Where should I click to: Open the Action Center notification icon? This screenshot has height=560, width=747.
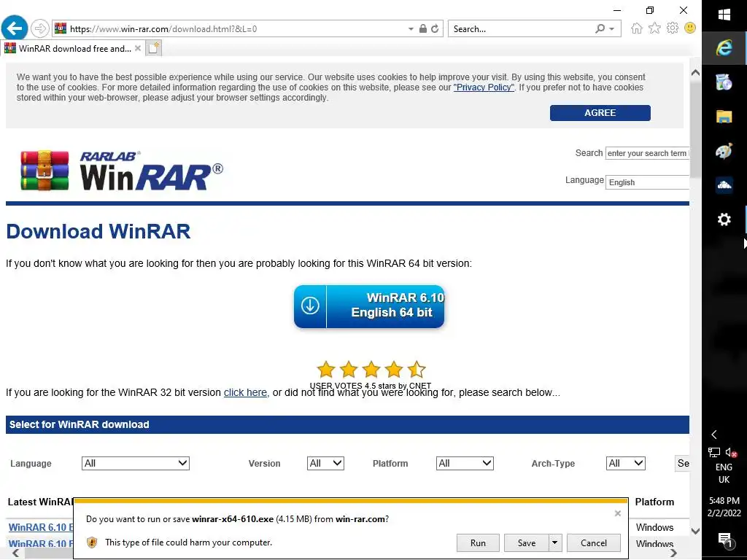pos(724,540)
